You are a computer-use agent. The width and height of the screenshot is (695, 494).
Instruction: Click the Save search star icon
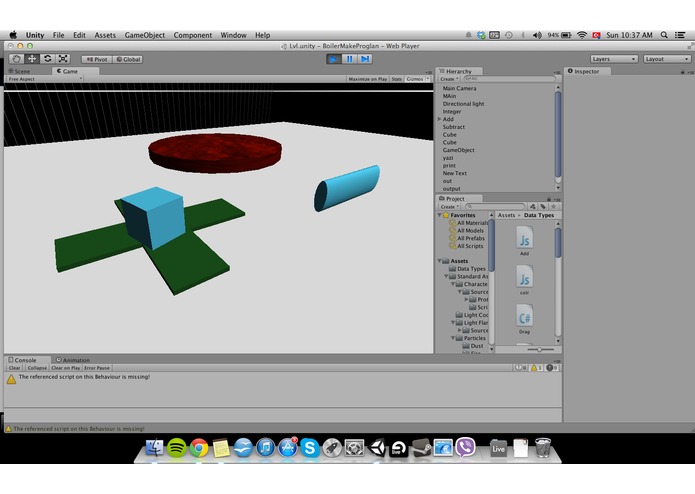pyautogui.click(x=553, y=206)
